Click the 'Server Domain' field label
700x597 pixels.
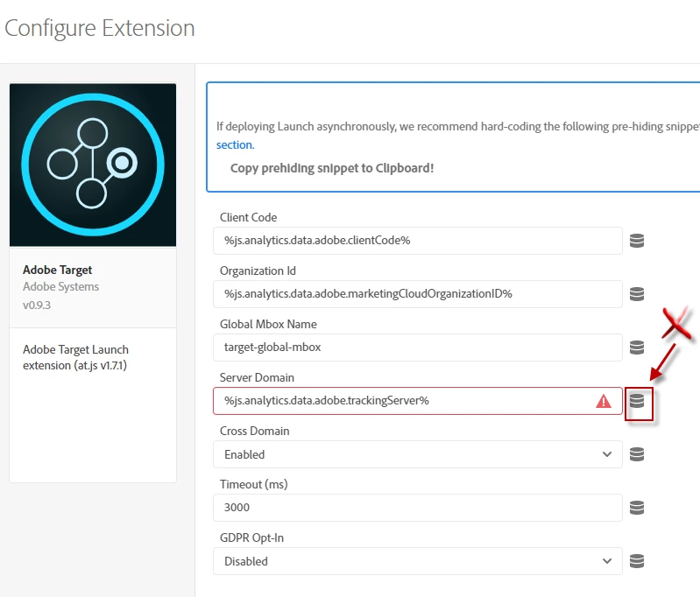click(x=257, y=377)
